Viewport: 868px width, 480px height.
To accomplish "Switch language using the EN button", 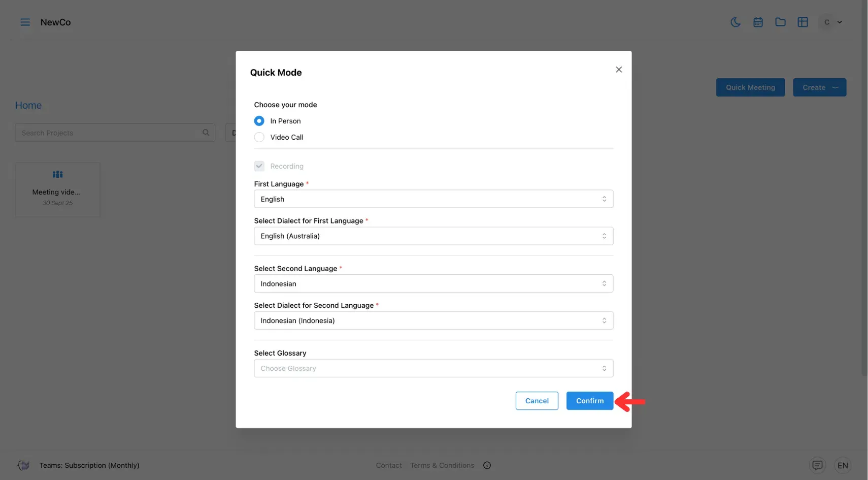I will tap(843, 465).
